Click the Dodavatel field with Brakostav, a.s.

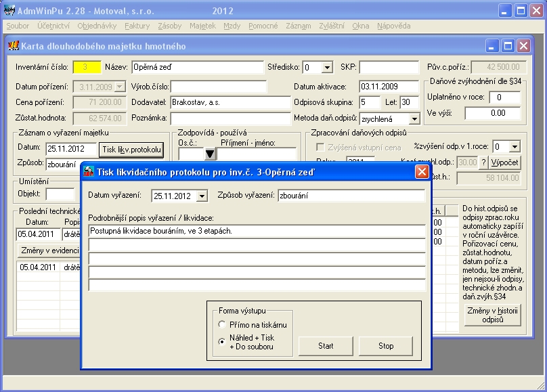tap(230, 102)
